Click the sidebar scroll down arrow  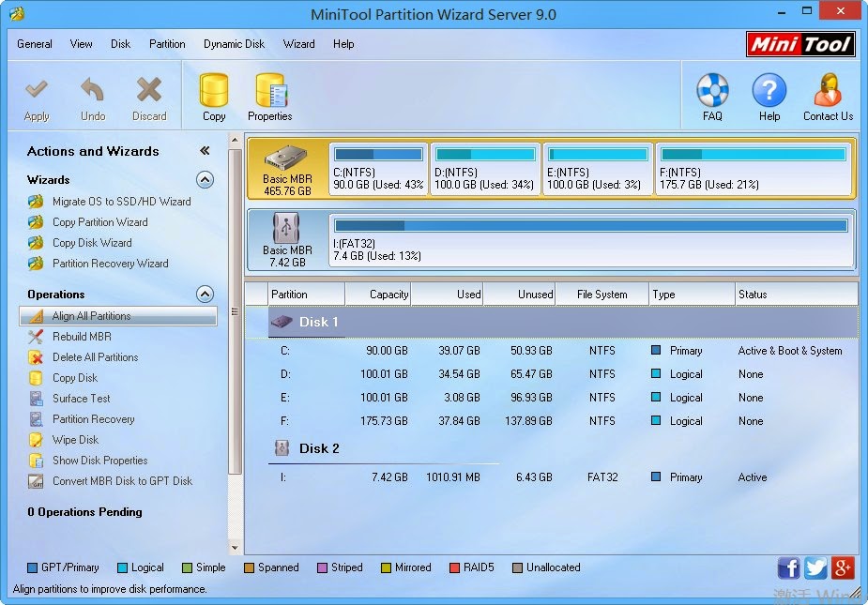pyautogui.click(x=235, y=548)
